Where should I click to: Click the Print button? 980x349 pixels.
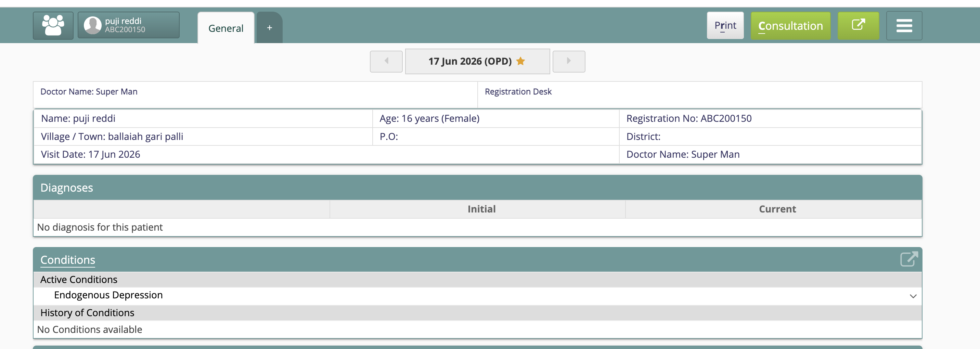[x=725, y=26]
